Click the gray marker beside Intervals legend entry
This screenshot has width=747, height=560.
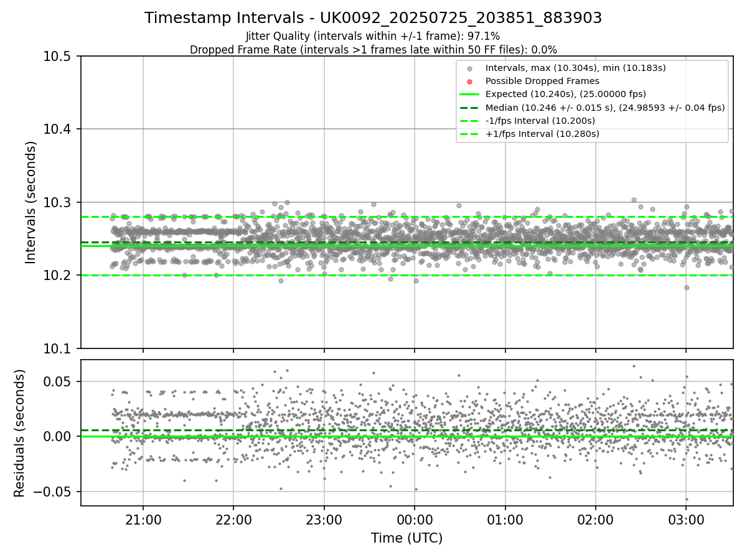[x=469, y=68]
